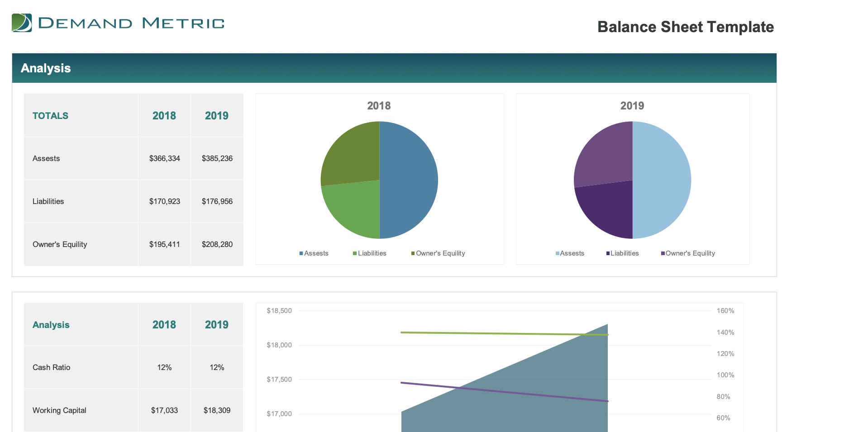Select the TOTALS header cell
Screen dimensions: 868x432
(x=81, y=115)
